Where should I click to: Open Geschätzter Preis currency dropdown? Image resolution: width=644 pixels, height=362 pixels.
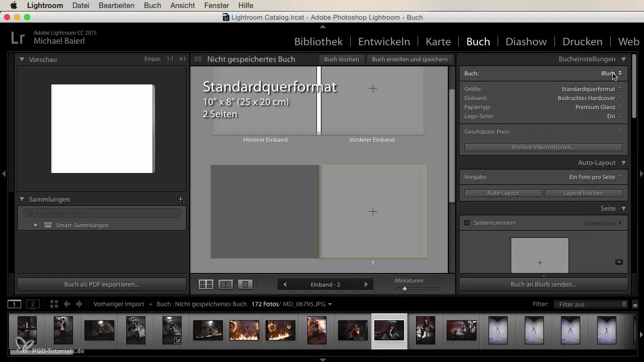[x=620, y=132]
